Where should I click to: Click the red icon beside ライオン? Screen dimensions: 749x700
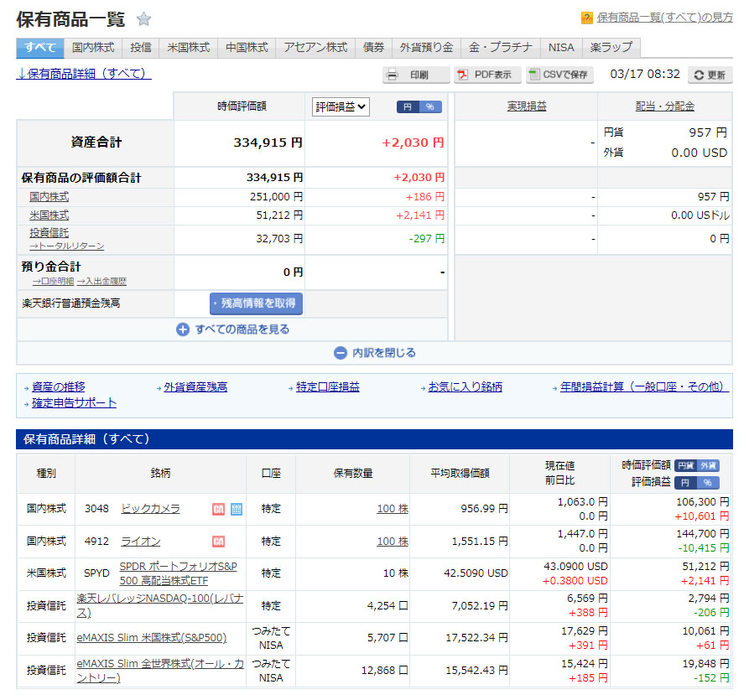[x=218, y=542]
